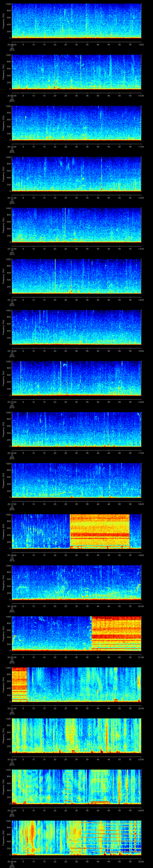The image size is (153, 868).
Task: Click the '25:00' end time label
Action: tap(141, 861)
